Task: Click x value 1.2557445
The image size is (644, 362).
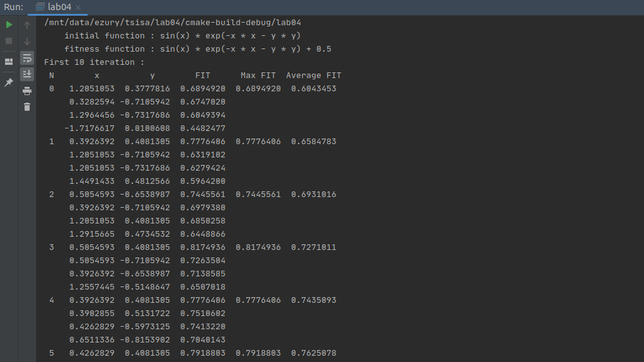Action: (91, 287)
